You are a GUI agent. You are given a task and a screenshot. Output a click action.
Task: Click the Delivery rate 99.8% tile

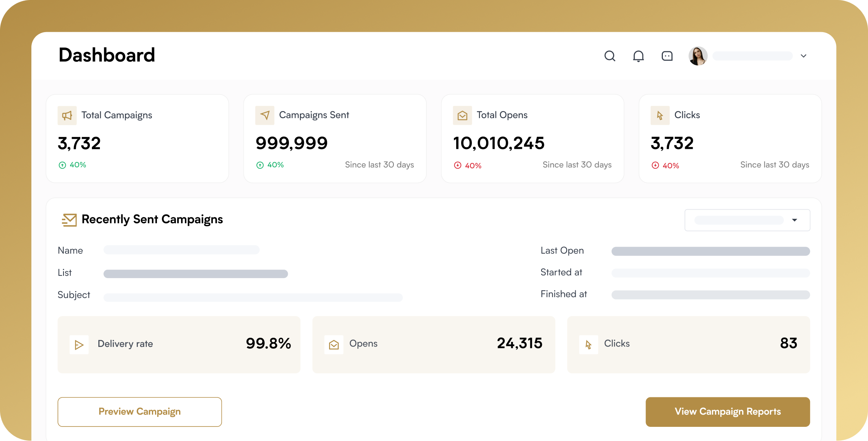(179, 344)
